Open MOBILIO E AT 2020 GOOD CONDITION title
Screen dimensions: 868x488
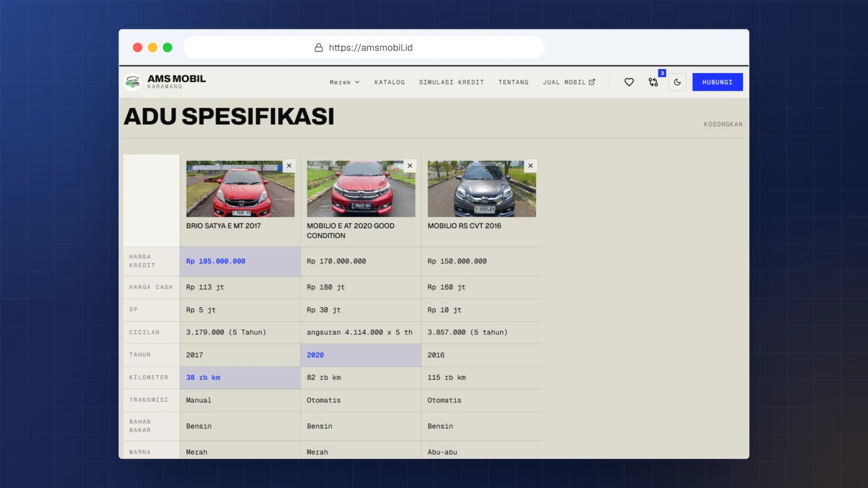pos(350,231)
